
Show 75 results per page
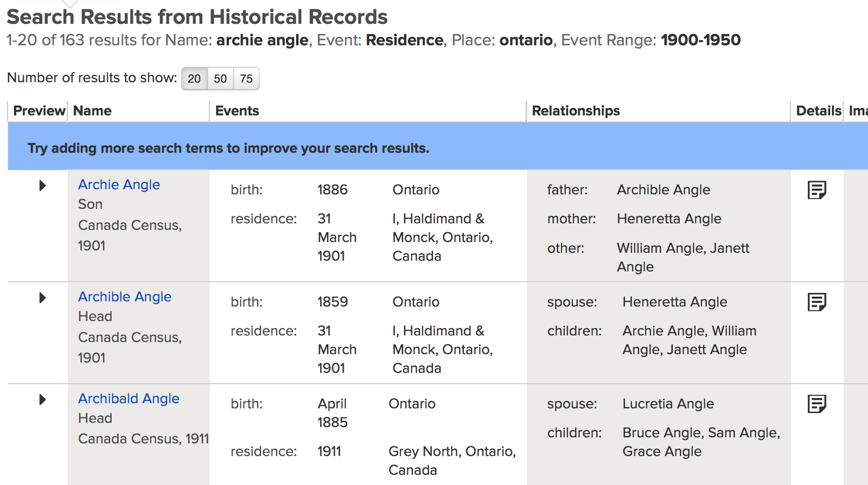point(246,79)
